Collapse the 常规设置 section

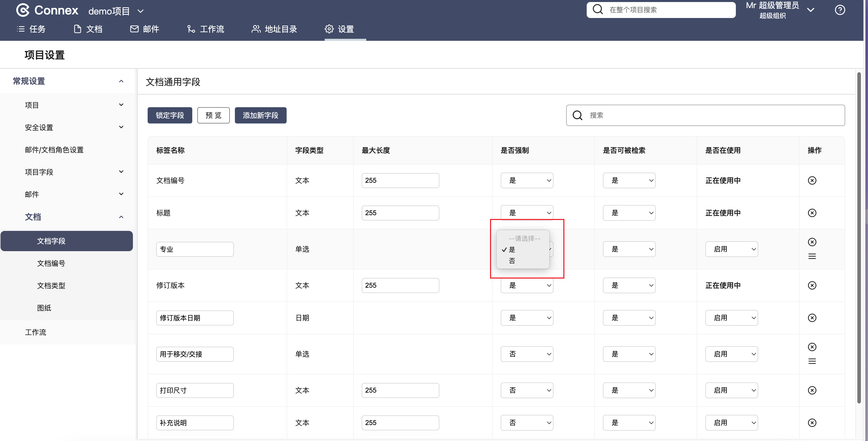coord(121,81)
